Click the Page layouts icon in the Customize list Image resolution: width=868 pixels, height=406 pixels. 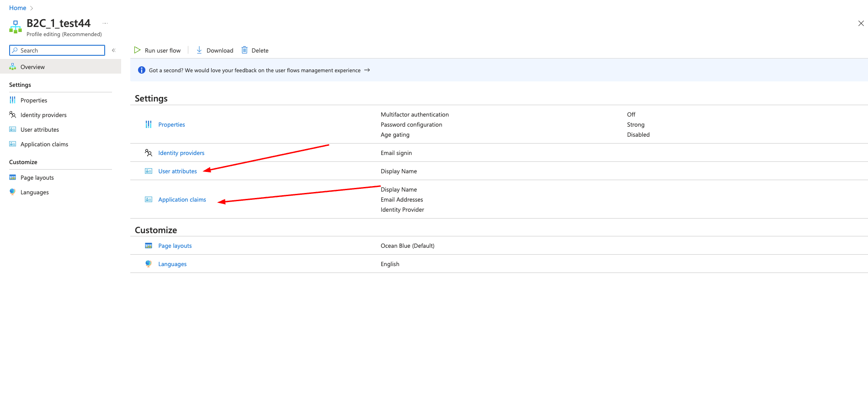click(149, 246)
